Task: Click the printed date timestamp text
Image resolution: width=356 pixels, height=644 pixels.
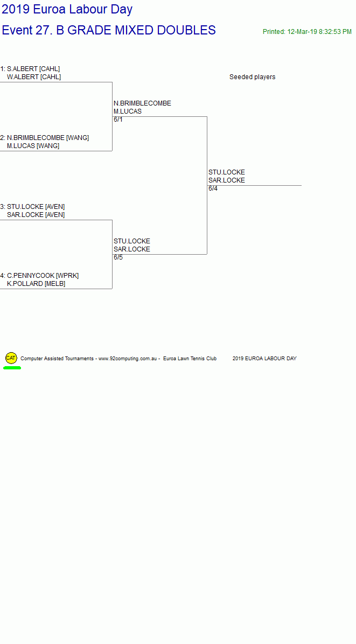Action: pyautogui.click(x=307, y=32)
